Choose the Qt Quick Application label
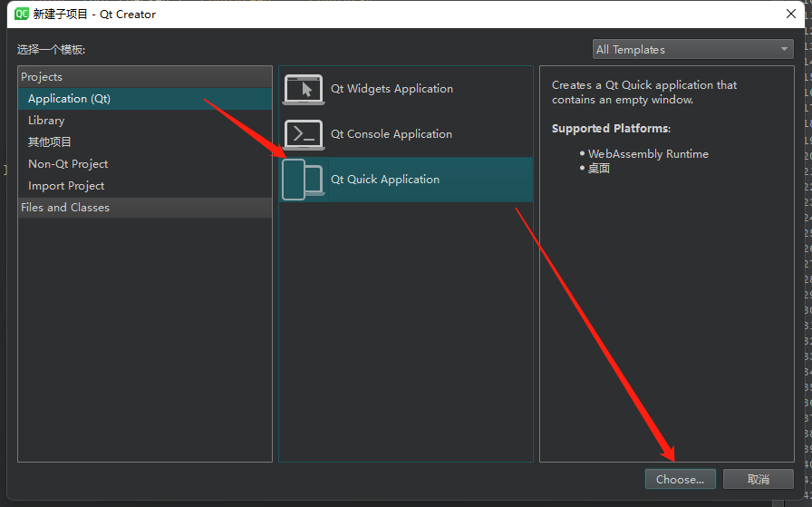Screen dimensions: 812x507 385,180
